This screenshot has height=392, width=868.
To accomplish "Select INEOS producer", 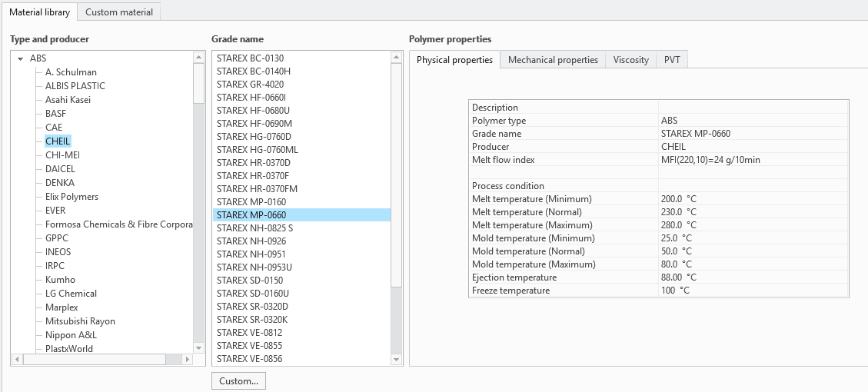I will point(58,252).
